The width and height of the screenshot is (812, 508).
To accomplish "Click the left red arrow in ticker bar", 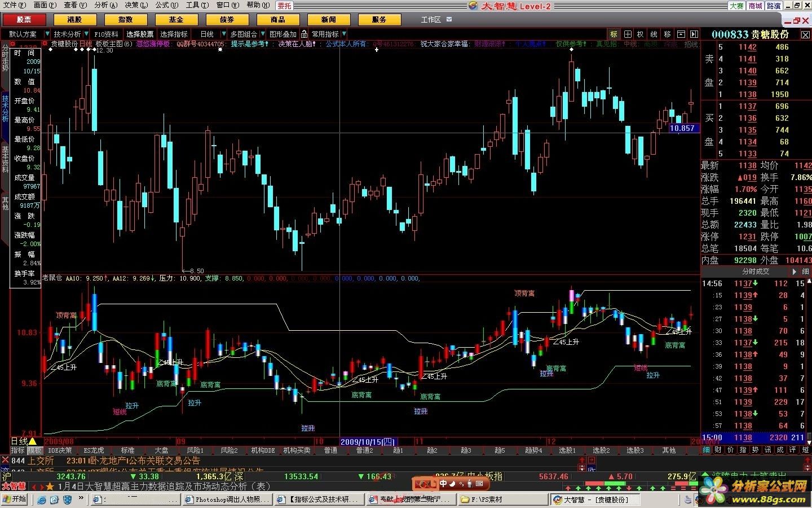I will (33, 486).
